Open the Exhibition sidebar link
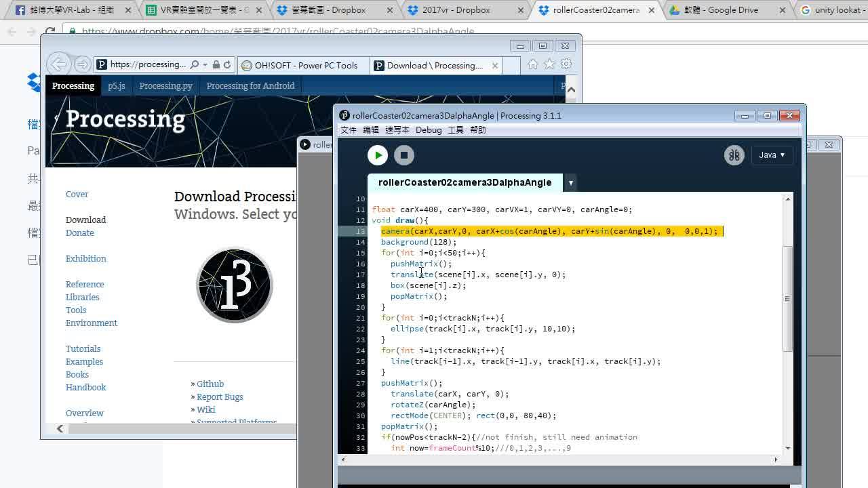This screenshot has height=488, width=868. coord(86,259)
